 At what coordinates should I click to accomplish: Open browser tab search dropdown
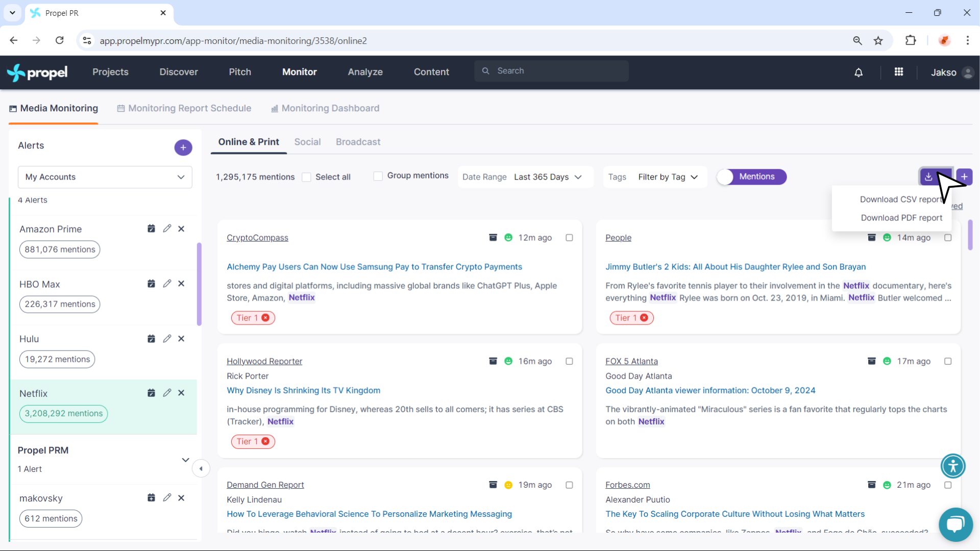pyautogui.click(x=12, y=13)
